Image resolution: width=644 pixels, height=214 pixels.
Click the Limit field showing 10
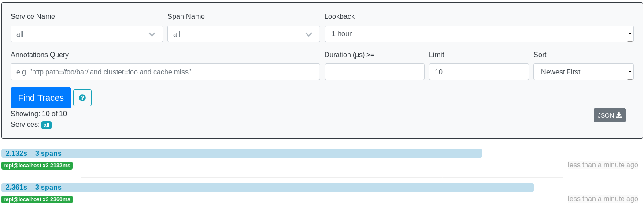click(x=479, y=72)
